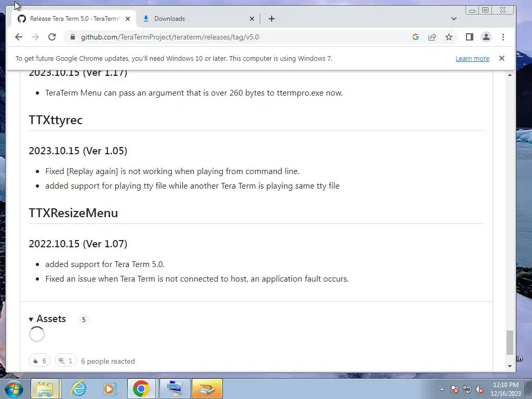
Task: Collapse the Assets section
Action: tap(47, 319)
